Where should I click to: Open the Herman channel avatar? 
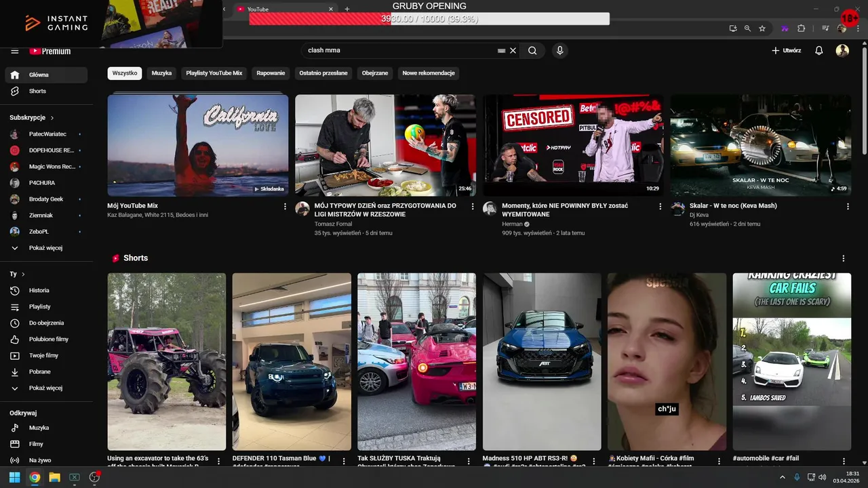click(490, 209)
